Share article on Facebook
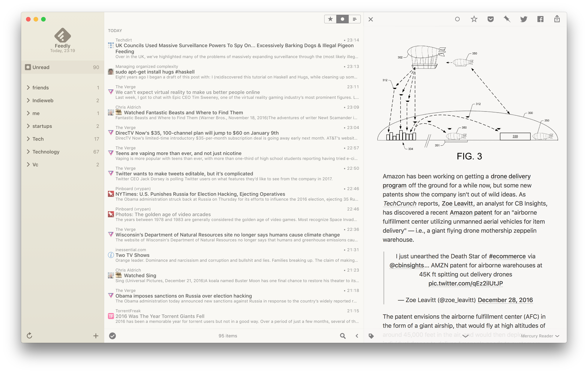Screen dimensions: 588x373 point(540,19)
